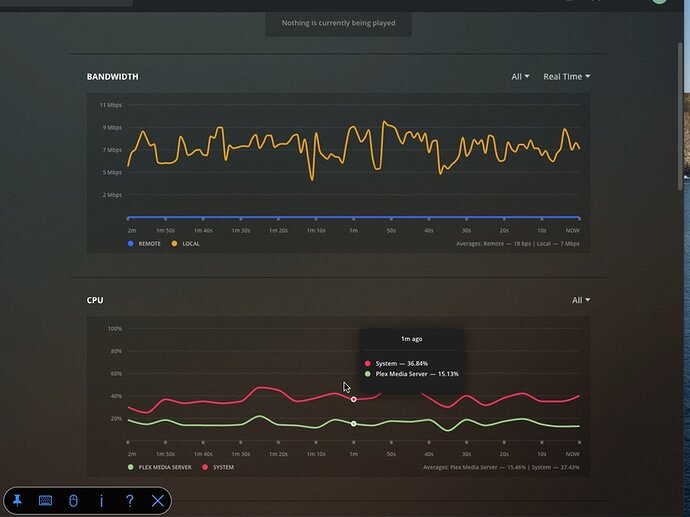690x517 pixels.
Task: Click the 'Nothing is currently being played' banner
Action: 338,23
